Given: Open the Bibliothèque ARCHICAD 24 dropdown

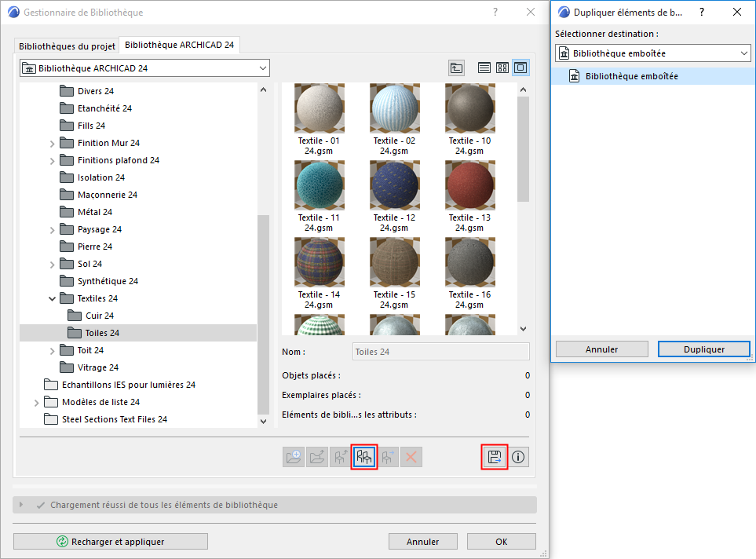Looking at the screenshot, I should pyautogui.click(x=263, y=68).
